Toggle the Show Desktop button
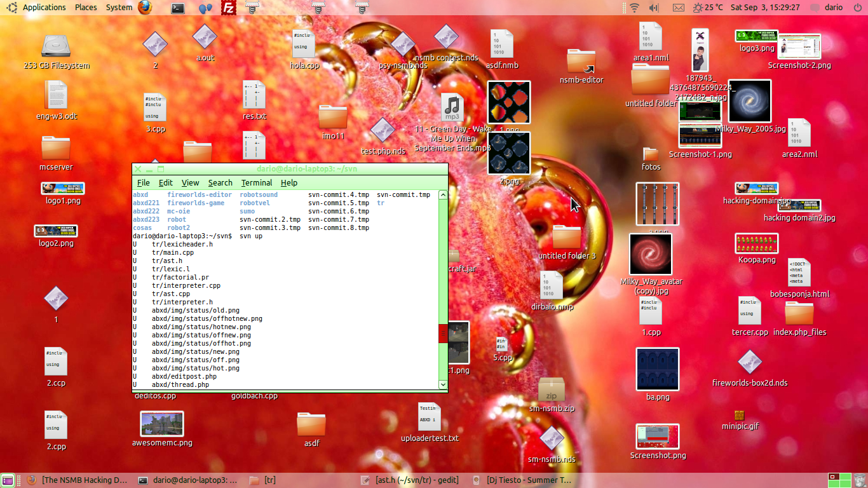The height and width of the screenshot is (488, 868). [8, 480]
